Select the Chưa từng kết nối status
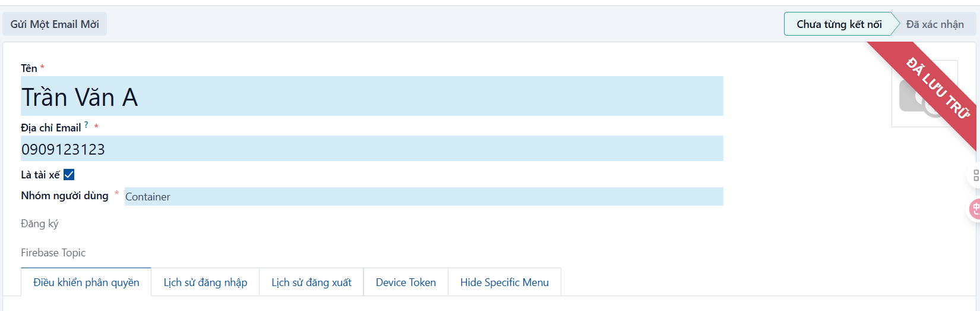Screen dimensions: 980x311 839,24
